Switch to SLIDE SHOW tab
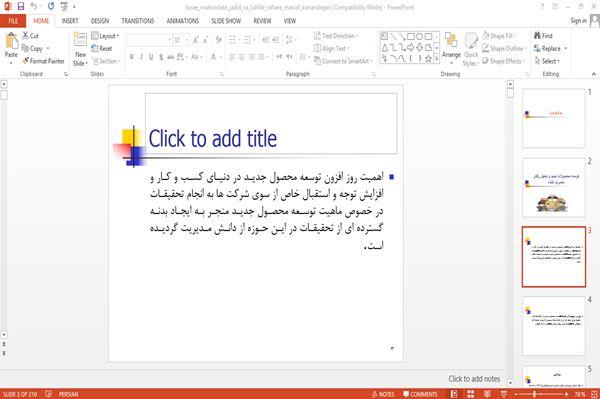 pyautogui.click(x=226, y=21)
